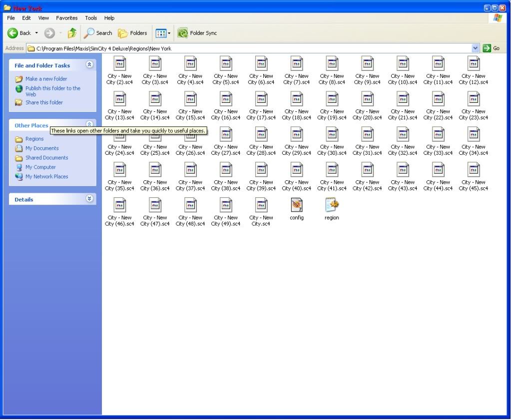Select the City - New City (15).sc4 file name
The width and height of the screenshot is (511, 420).
tap(190, 114)
